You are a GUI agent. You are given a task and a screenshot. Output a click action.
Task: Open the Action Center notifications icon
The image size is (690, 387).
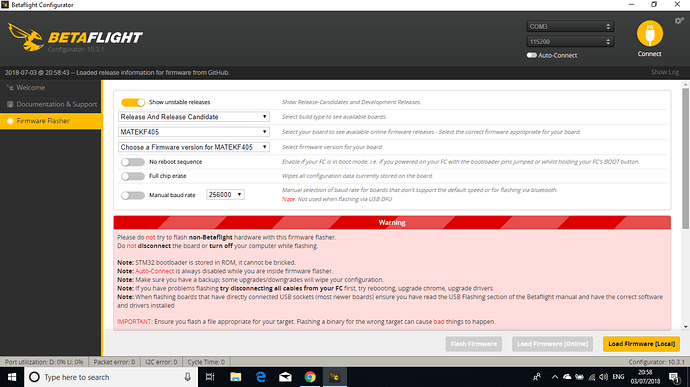(674, 377)
